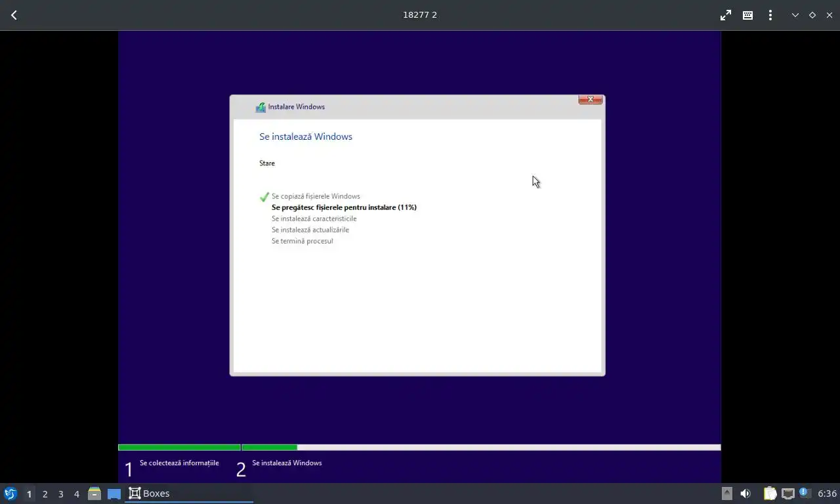This screenshot has width=840, height=504.
Task: Open the volume control
Action: coord(745,493)
